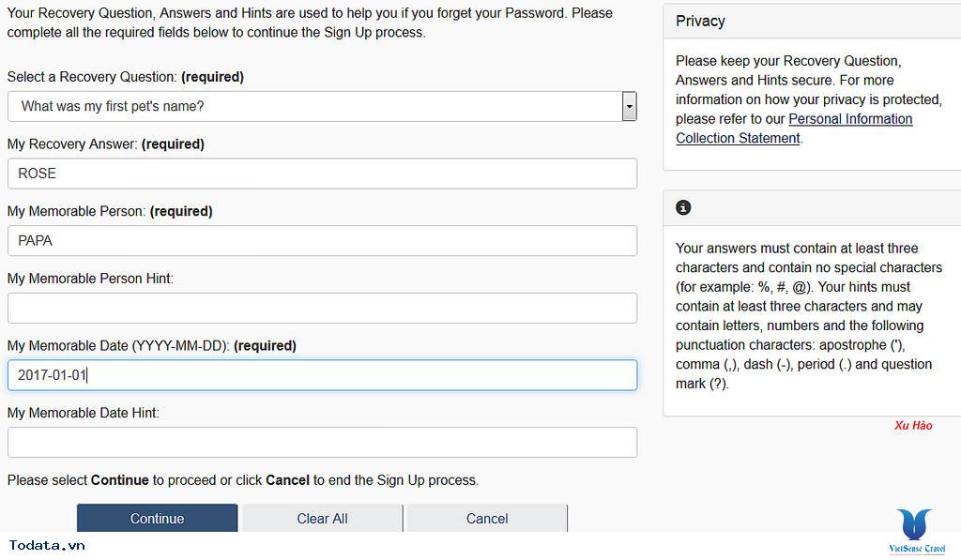Click the Continue button
This screenshot has width=961, height=560.
pos(157,519)
